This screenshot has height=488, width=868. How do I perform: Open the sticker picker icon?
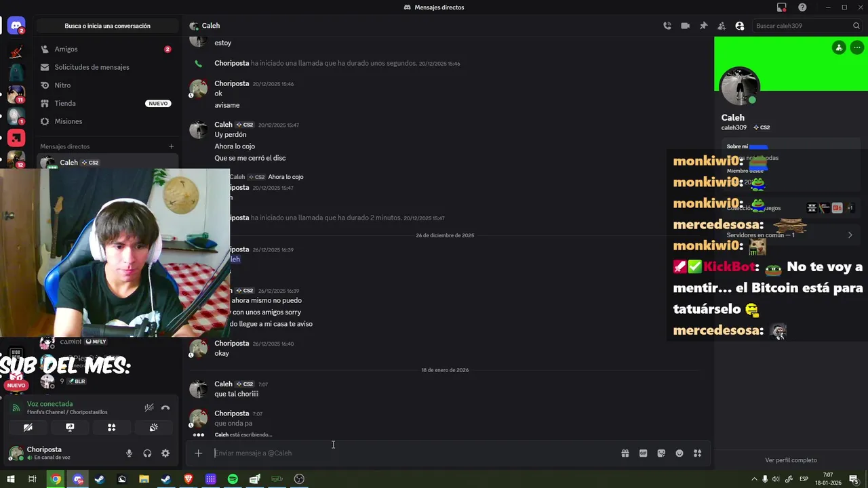(661, 453)
